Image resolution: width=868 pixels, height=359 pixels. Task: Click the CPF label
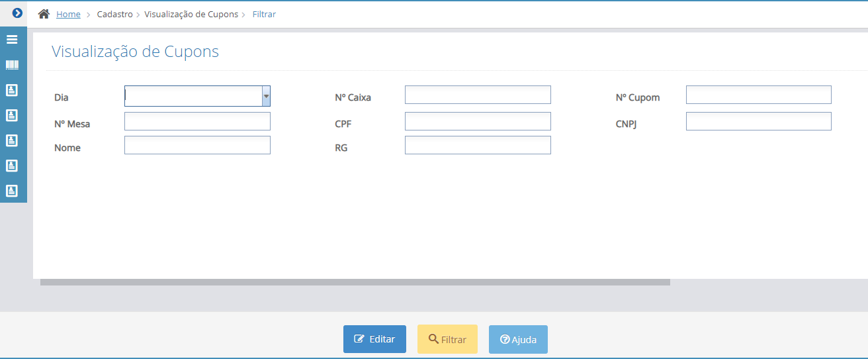point(343,124)
